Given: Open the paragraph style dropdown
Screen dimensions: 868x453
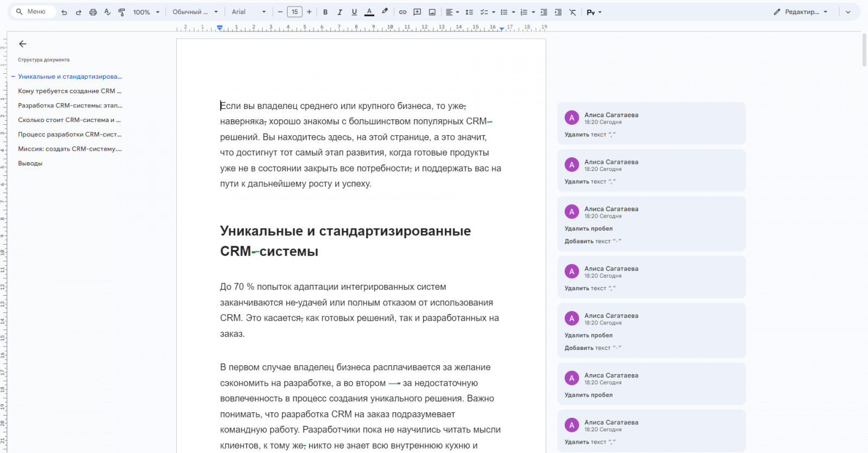Looking at the screenshot, I should (195, 12).
